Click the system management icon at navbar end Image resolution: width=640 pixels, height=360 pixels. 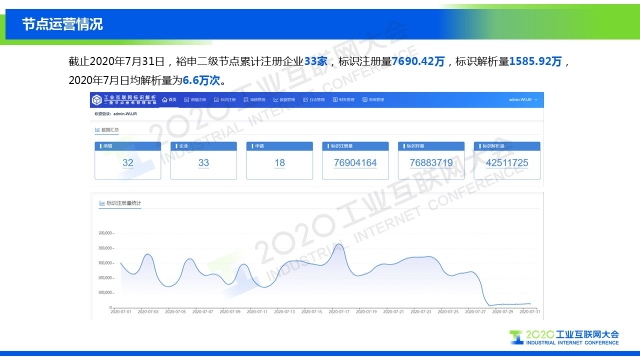point(364,100)
